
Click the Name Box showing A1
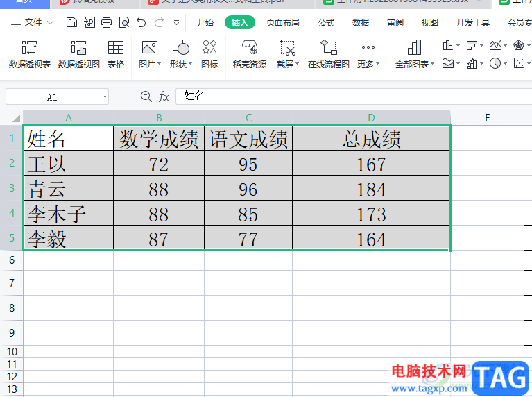coord(57,96)
